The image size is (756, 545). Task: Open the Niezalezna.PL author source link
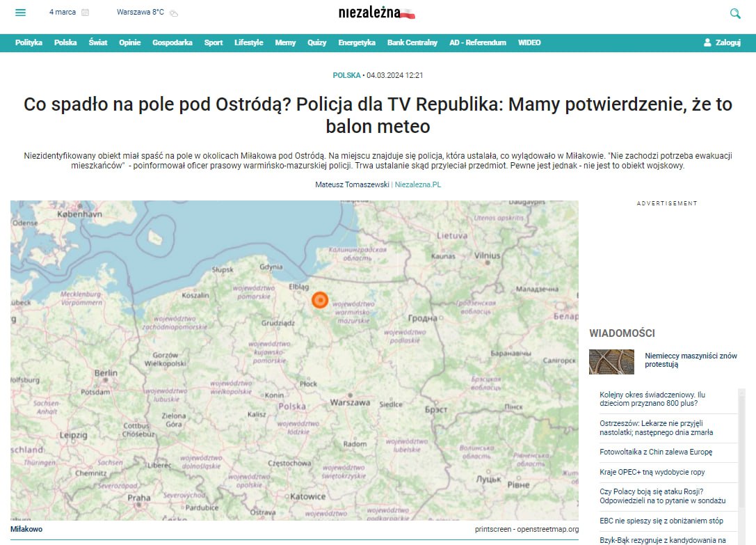point(418,184)
